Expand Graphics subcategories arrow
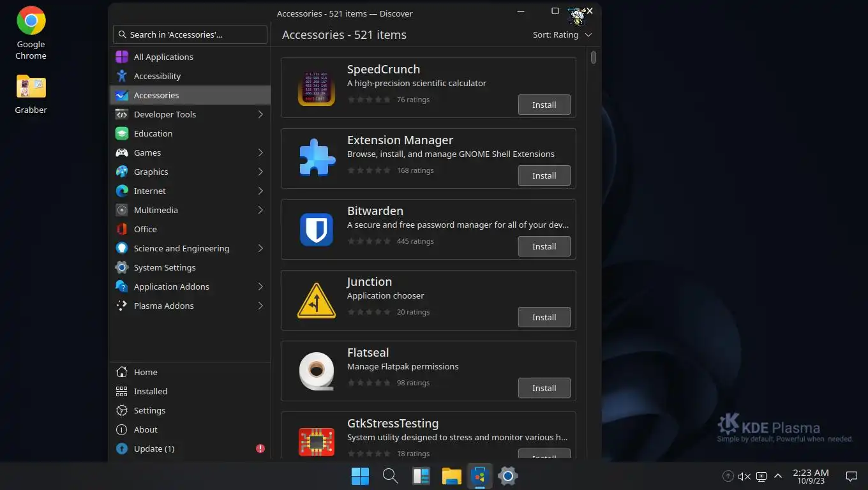The width and height of the screenshot is (868, 490). pos(260,172)
